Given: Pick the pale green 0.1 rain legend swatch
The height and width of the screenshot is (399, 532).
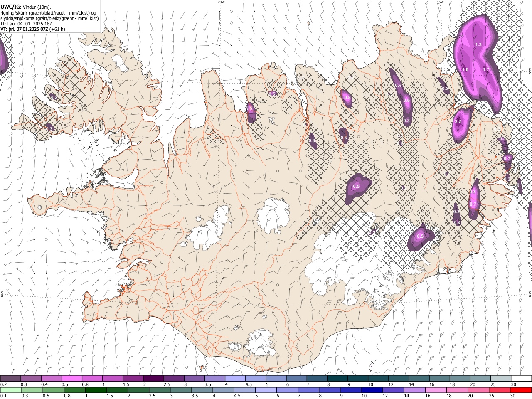Looking at the screenshot, I should pos(11,390).
